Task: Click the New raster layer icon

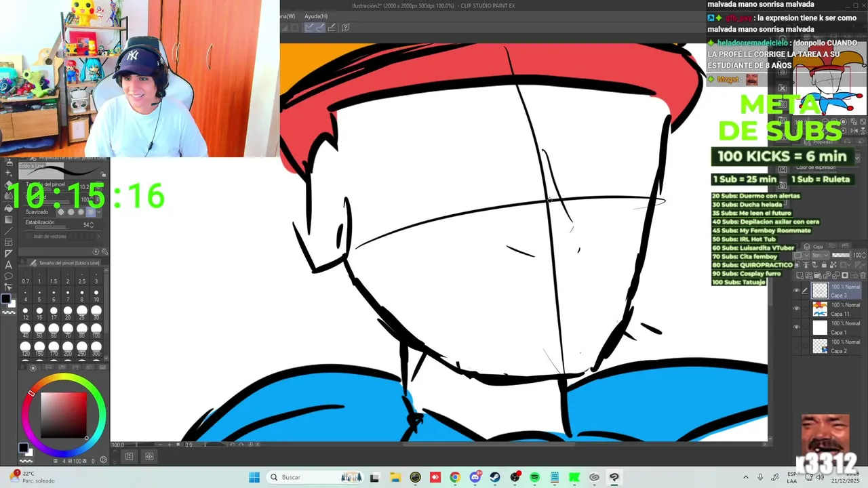Action: point(800,275)
